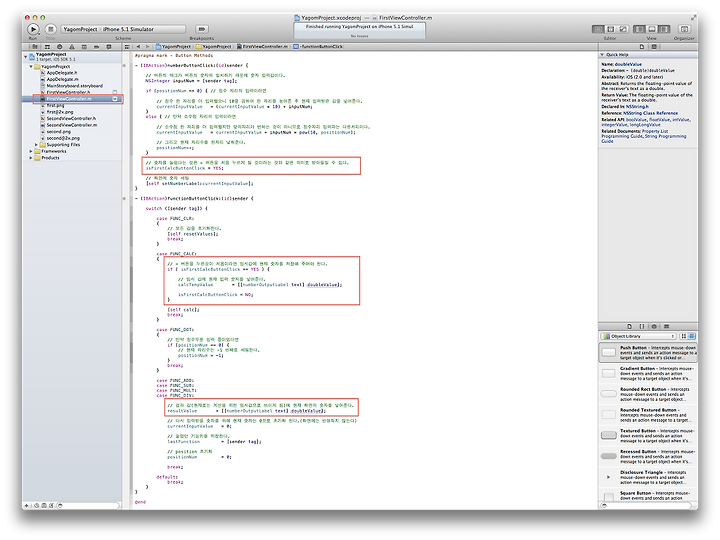The width and height of the screenshot is (720, 540).
Task: Expand the Products group
Action: 31,158
